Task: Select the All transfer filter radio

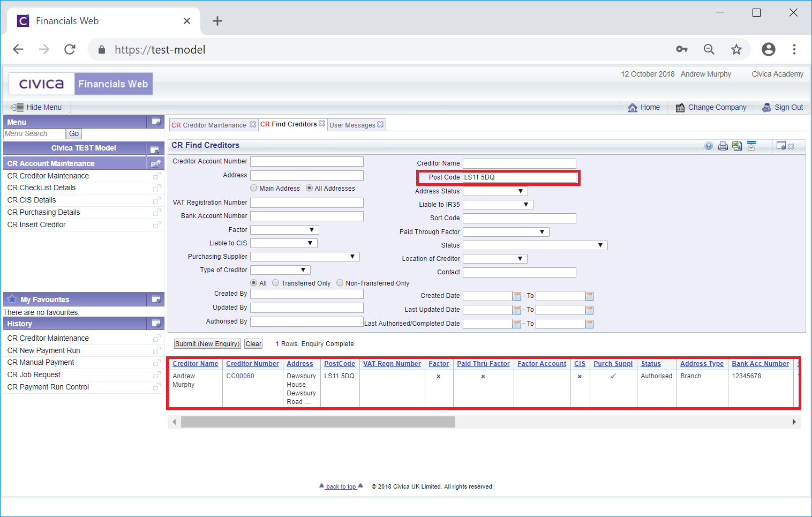Action: click(x=254, y=283)
